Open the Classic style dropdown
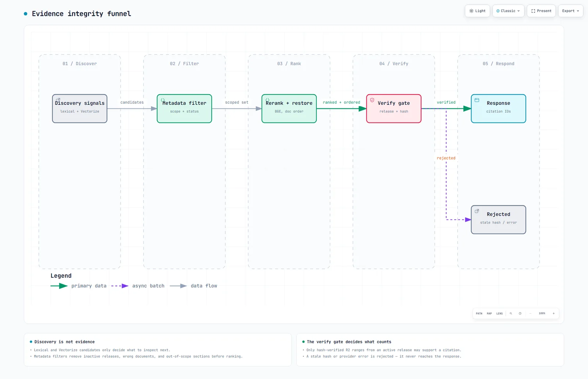This screenshot has width=588, height=379. click(x=508, y=11)
